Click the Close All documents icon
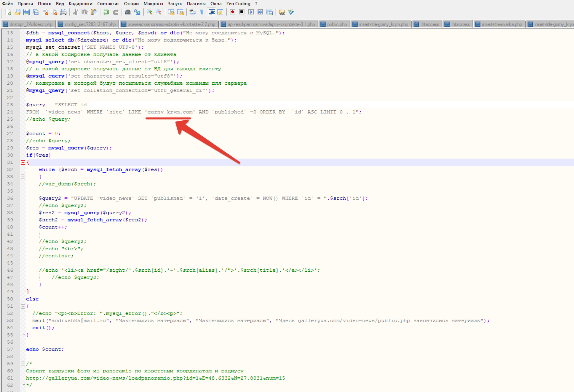Screen dimensions: 574x392 pos(54,12)
